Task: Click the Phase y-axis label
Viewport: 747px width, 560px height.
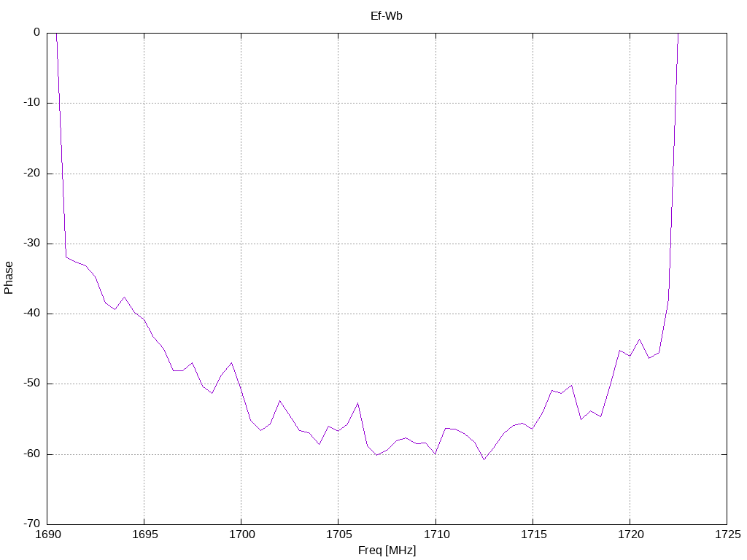Action: [9, 278]
